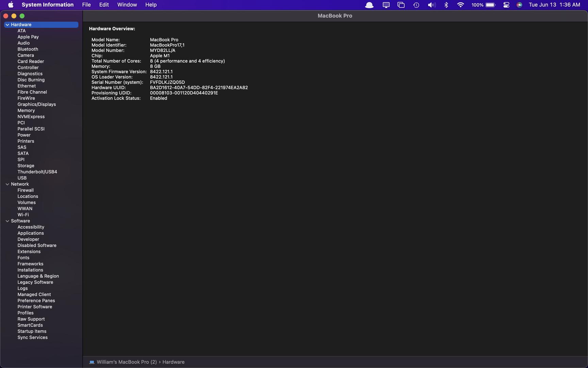Open the File menu

(86, 5)
